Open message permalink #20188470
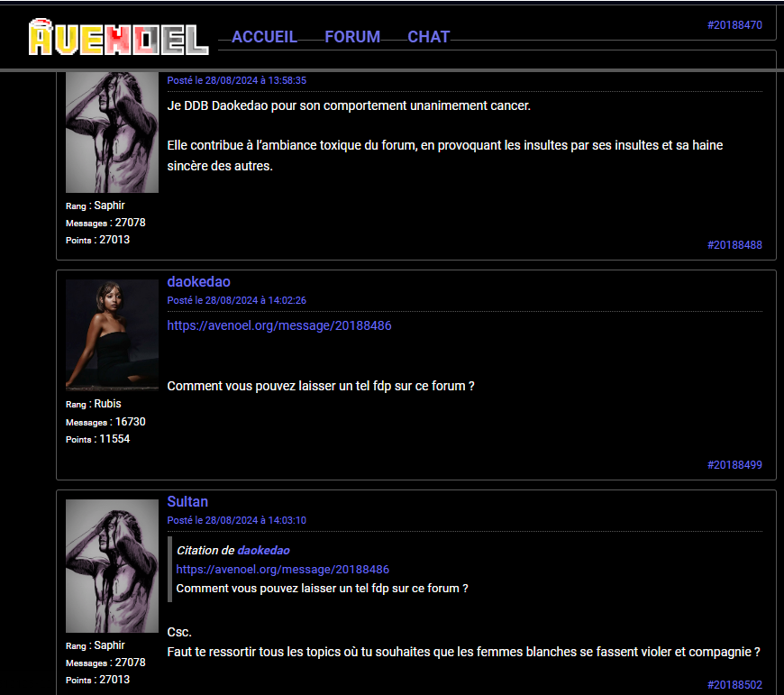 click(734, 25)
